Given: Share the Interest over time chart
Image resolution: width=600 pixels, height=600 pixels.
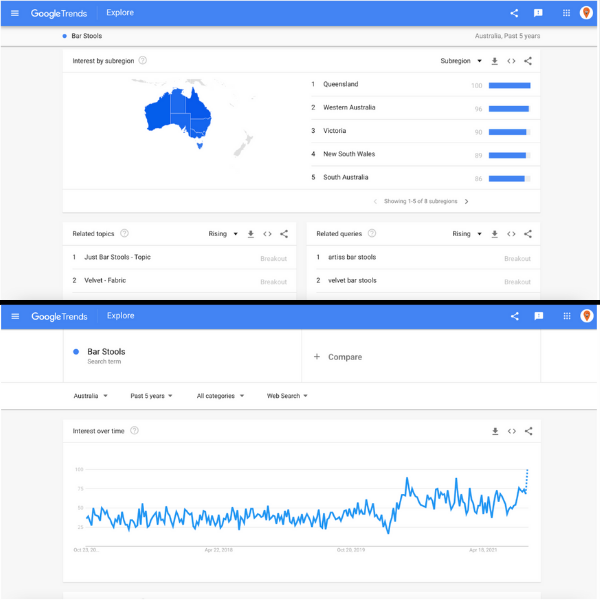Looking at the screenshot, I should pos(528,431).
